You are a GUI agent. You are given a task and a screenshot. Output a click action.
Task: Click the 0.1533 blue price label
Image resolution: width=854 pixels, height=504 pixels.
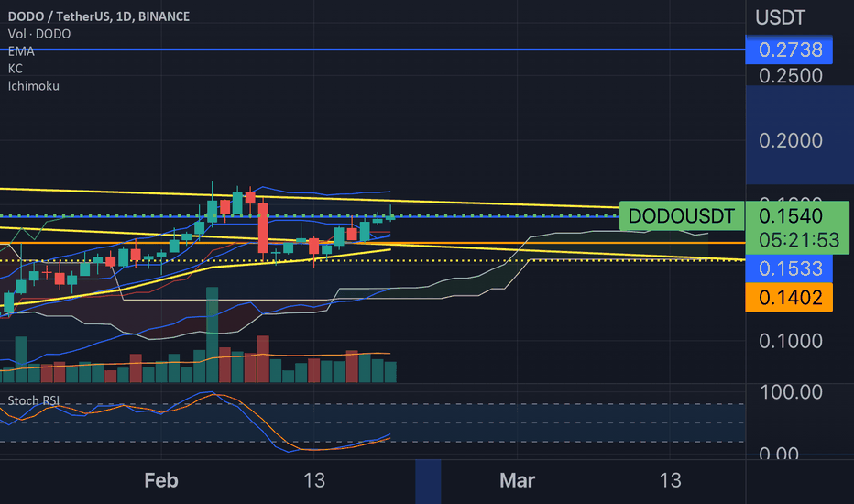789,268
